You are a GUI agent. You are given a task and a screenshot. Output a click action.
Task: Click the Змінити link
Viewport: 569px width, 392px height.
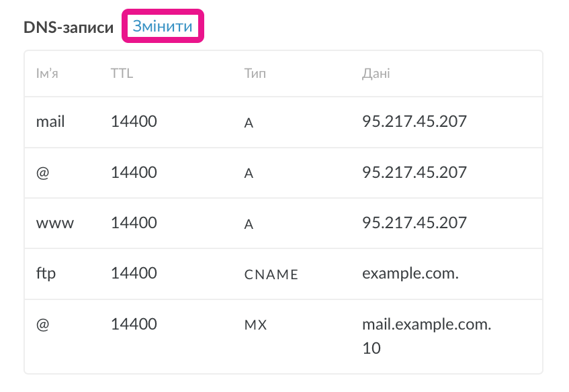tap(163, 27)
